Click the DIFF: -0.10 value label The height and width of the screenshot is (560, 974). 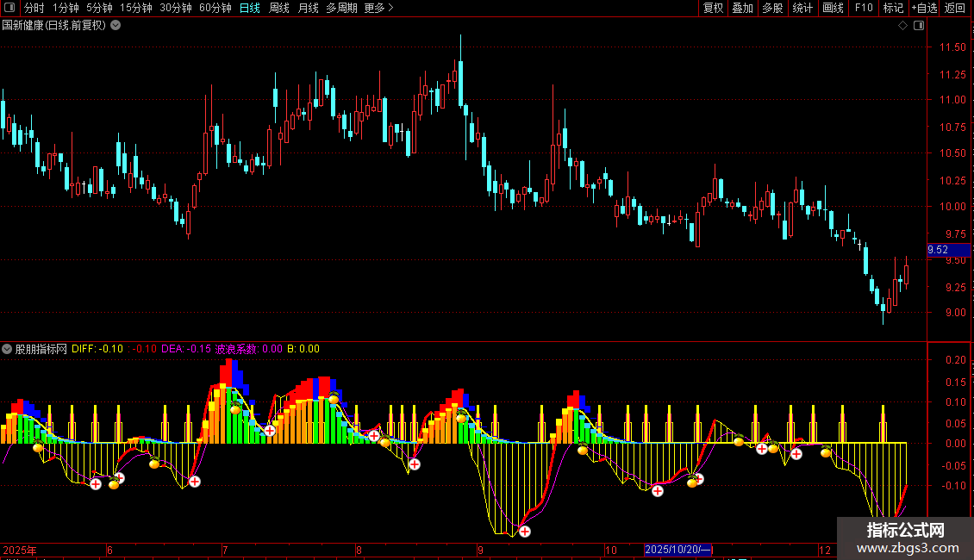point(97,349)
